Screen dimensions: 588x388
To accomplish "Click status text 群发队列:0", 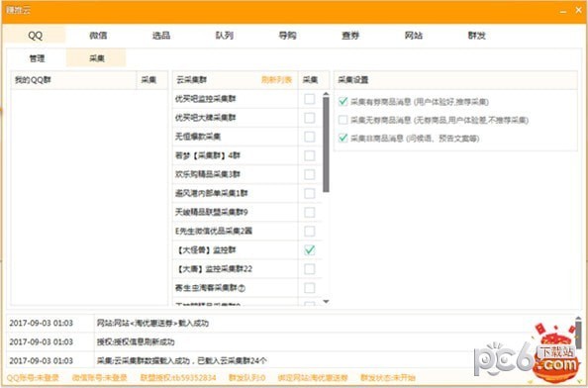I will pyautogui.click(x=247, y=378).
